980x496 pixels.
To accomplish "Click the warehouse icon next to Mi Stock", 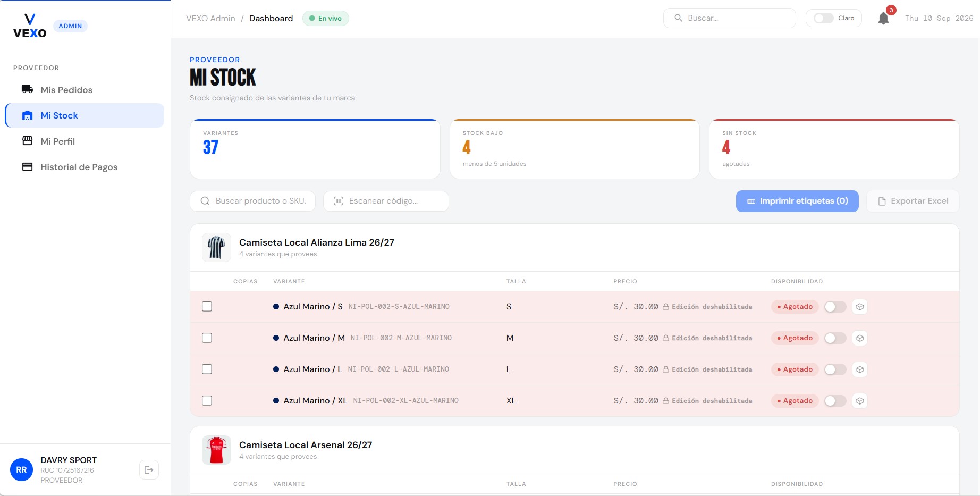I will pos(27,115).
